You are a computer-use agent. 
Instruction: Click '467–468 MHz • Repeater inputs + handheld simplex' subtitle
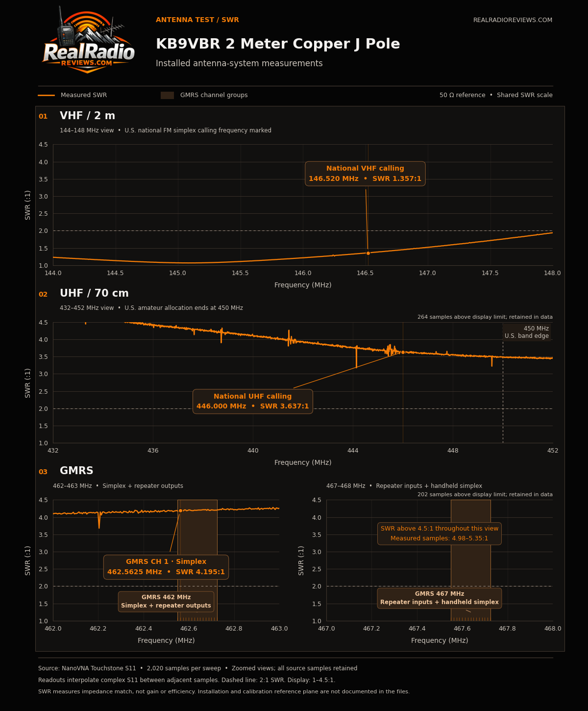[x=404, y=486]
